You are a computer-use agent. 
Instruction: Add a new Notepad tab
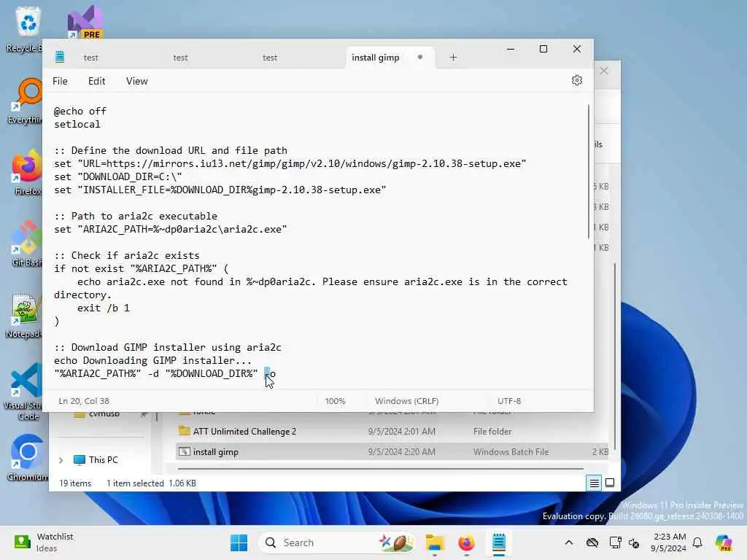pyautogui.click(x=453, y=58)
